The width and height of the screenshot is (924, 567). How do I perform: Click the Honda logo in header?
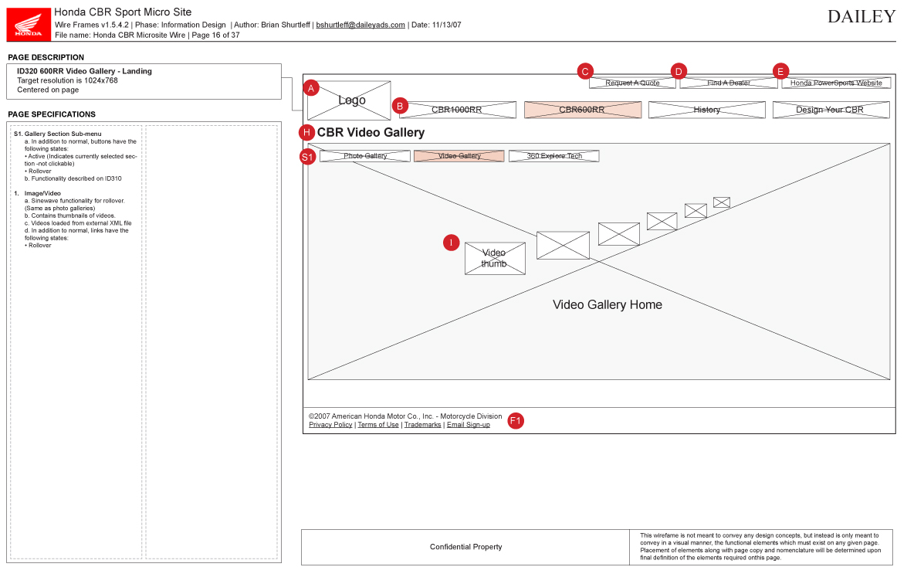pos(29,23)
